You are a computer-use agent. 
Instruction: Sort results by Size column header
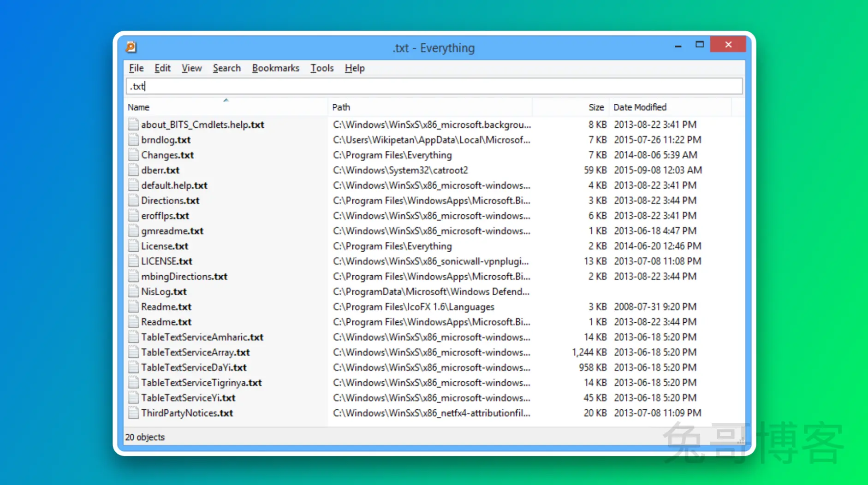point(571,107)
